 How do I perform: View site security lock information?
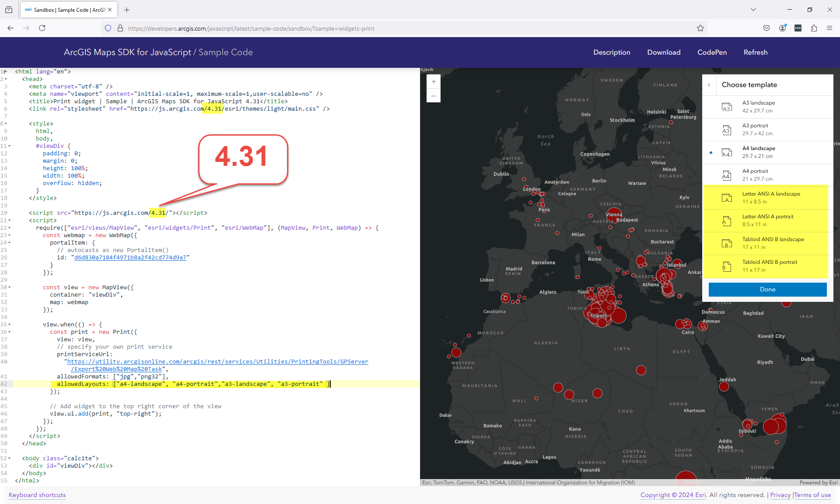tap(120, 28)
